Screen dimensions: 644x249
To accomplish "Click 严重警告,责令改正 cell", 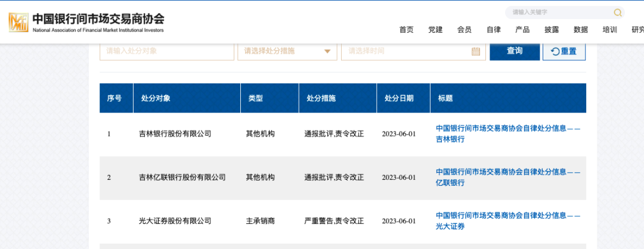I will tap(335, 220).
